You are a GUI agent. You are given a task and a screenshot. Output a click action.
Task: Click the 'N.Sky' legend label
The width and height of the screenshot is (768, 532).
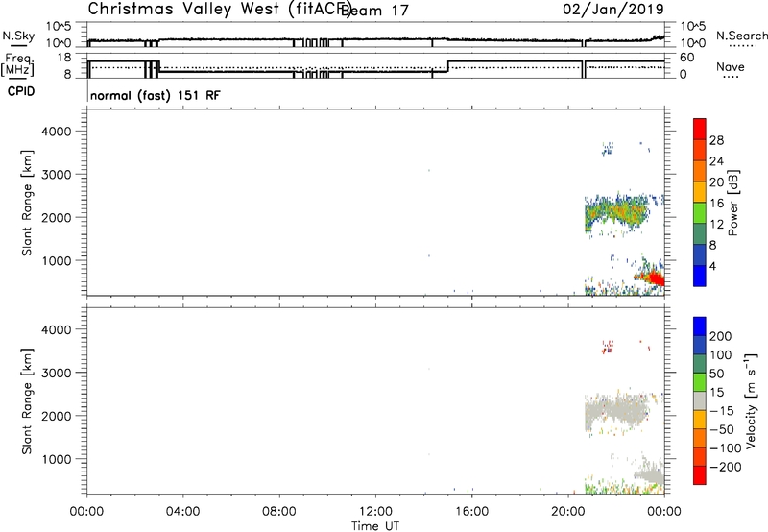coord(18,36)
